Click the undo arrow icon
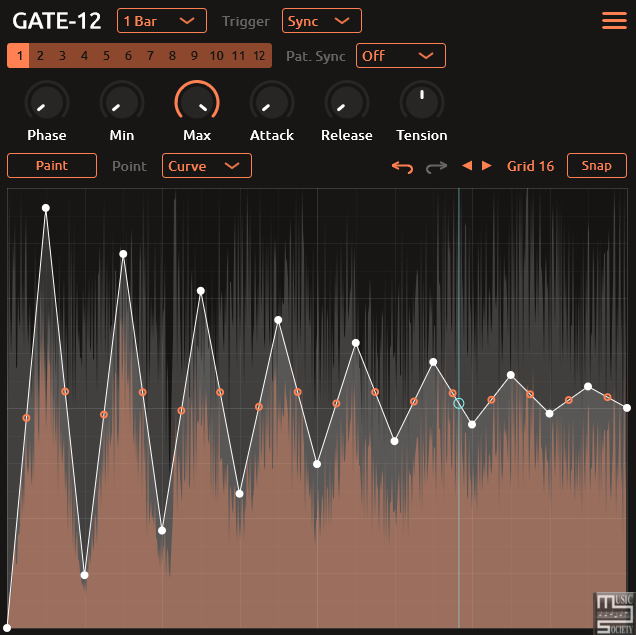 (x=402, y=166)
